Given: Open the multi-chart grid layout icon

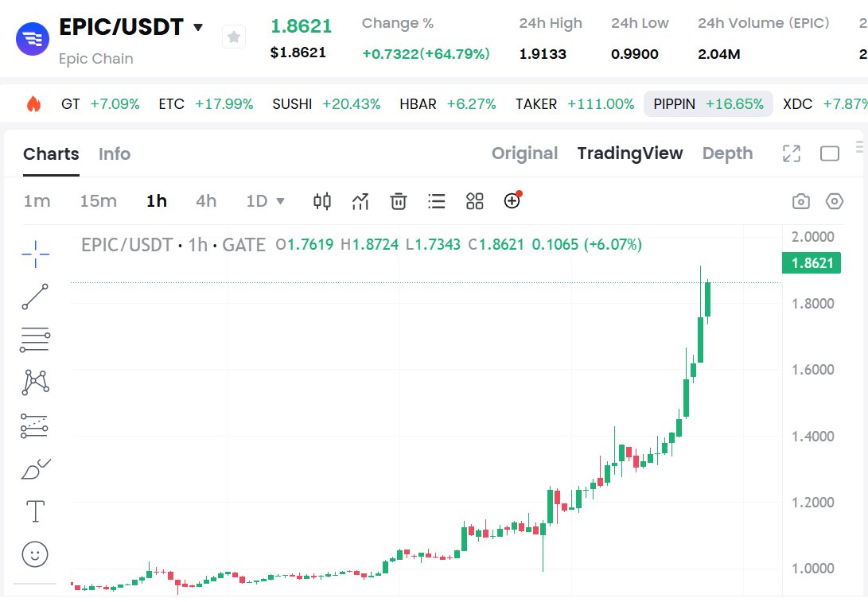Looking at the screenshot, I should point(474,201).
